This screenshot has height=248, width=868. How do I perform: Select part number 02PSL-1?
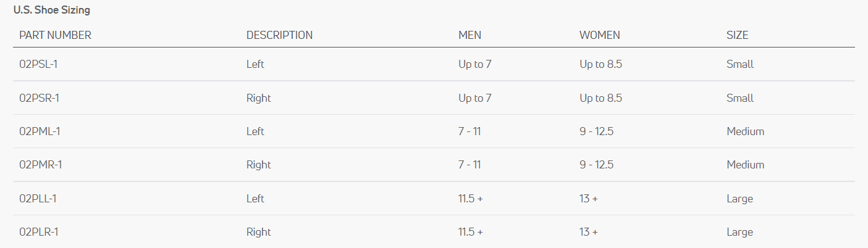(38, 64)
